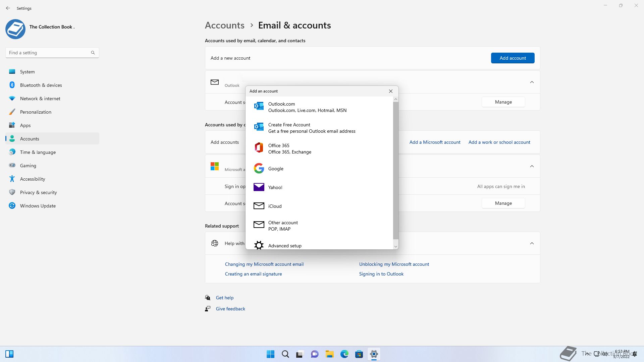The image size is (644, 362).
Task: Click the taskbar clock and date
Action: pyautogui.click(x=622, y=354)
